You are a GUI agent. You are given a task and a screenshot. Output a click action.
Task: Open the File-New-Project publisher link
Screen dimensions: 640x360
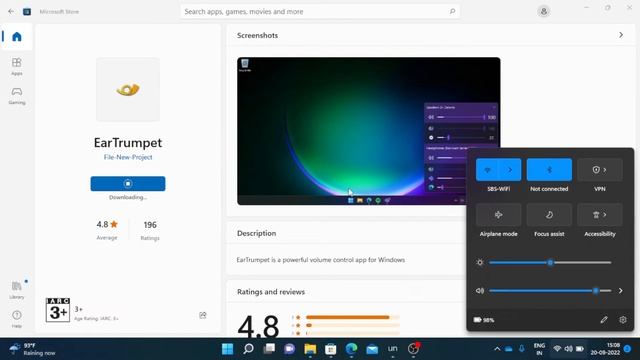[x=128, y=157]
